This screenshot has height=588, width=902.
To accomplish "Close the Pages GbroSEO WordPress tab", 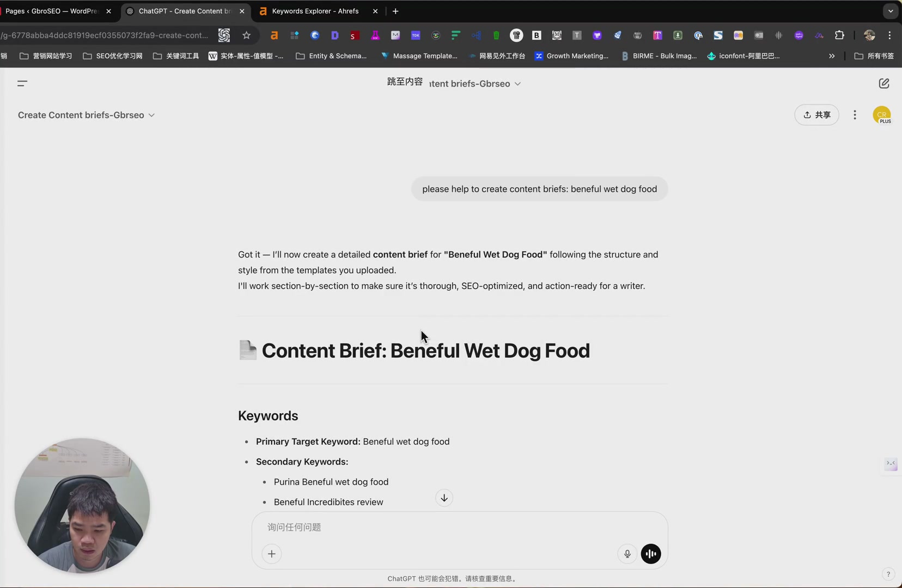I will coord(108,11).
